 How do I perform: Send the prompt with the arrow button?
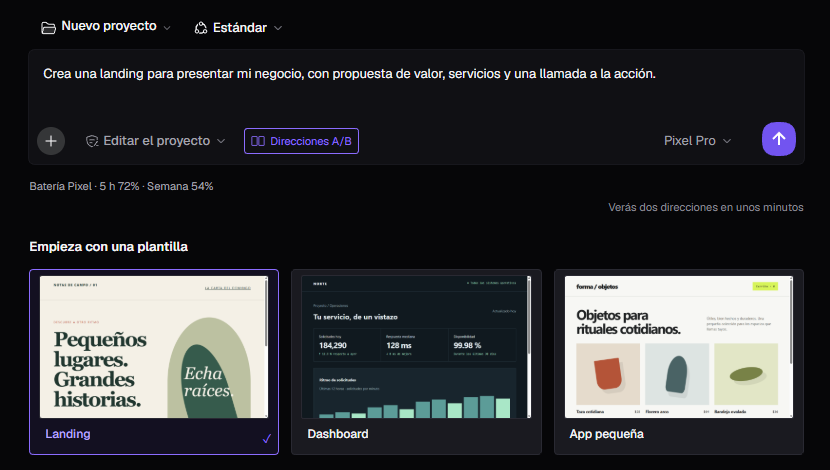(x=779, y=139)
